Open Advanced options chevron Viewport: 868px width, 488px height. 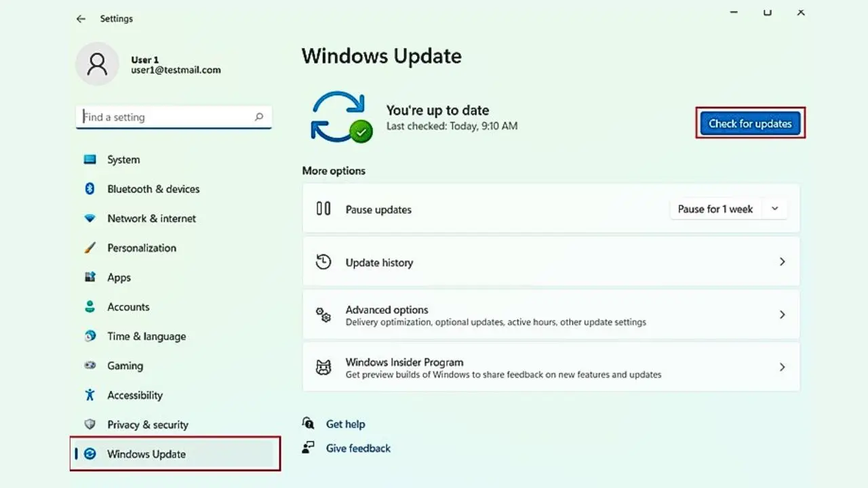782,314
